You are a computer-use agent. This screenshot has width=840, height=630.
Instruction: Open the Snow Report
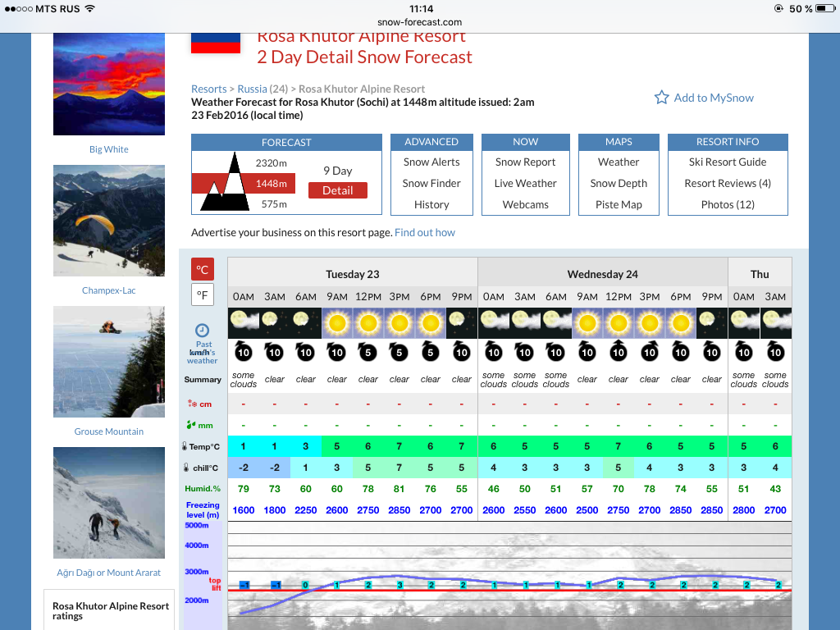(x=525, y=162)
